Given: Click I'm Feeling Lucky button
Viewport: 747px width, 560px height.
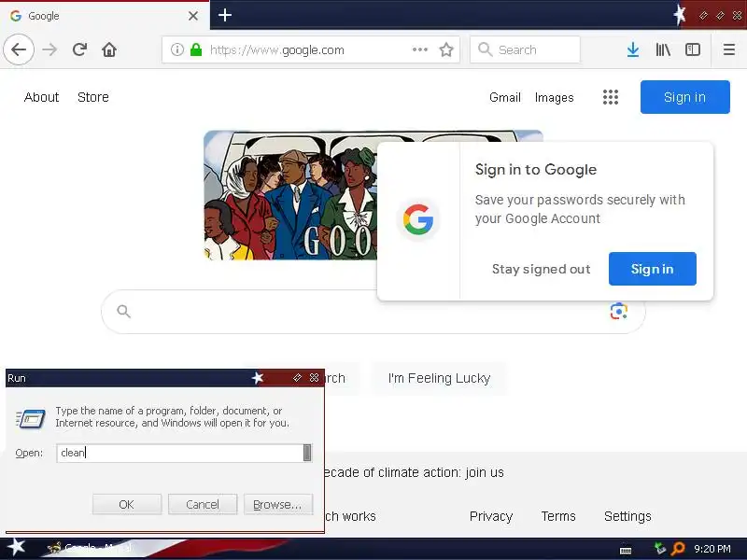Looking at the screenshot, I should [439, 378].
